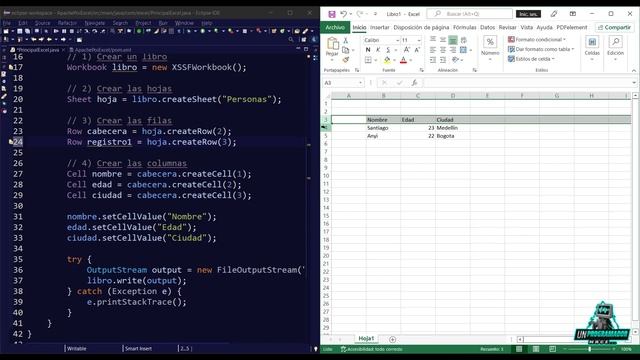Switch to the Fórmulas ribbon tab
The height and width of the screenshot is (360, 640).
(x=464, y=27)
